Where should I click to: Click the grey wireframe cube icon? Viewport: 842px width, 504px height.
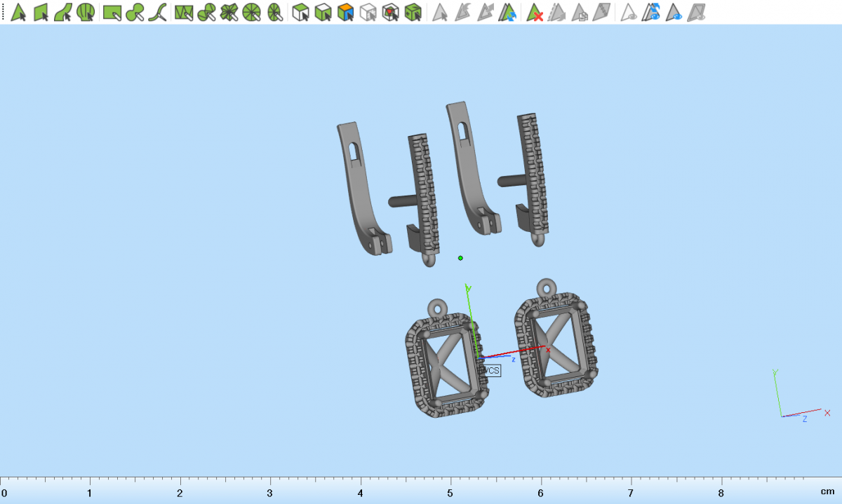coord(368,12)
